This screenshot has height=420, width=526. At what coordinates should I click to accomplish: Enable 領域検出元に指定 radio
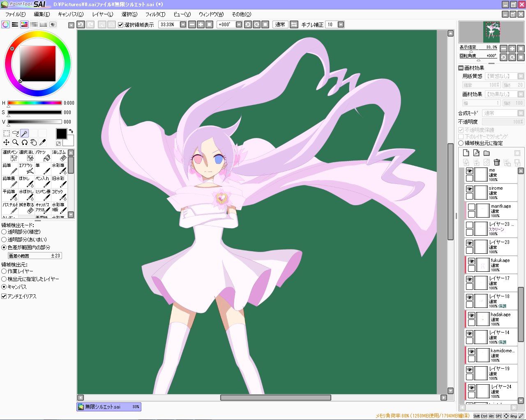point(461,143)
